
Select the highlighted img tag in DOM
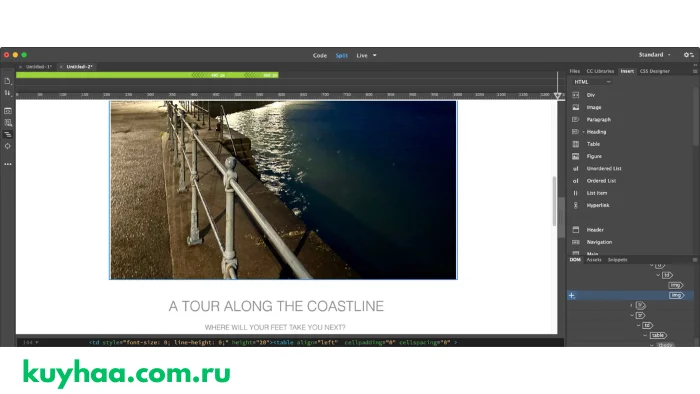coord(676,295)
